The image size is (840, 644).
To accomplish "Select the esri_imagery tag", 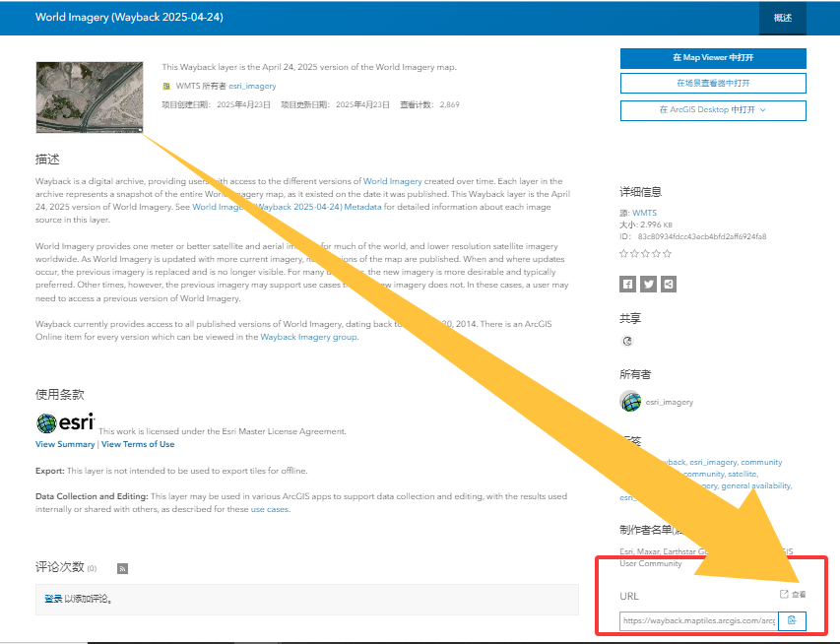I will pyautogui.click(x=713, y=462).
